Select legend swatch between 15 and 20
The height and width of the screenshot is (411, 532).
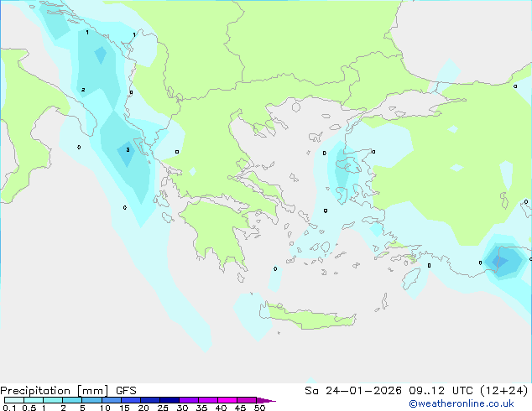pyautogui.click(x=131, y=400)
